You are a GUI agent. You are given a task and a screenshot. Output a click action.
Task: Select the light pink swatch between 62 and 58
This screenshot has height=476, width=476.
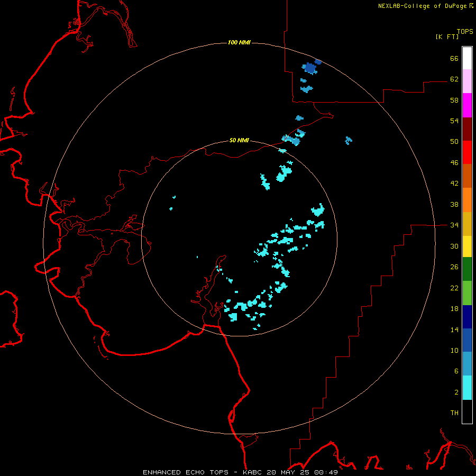coord(467,81)
